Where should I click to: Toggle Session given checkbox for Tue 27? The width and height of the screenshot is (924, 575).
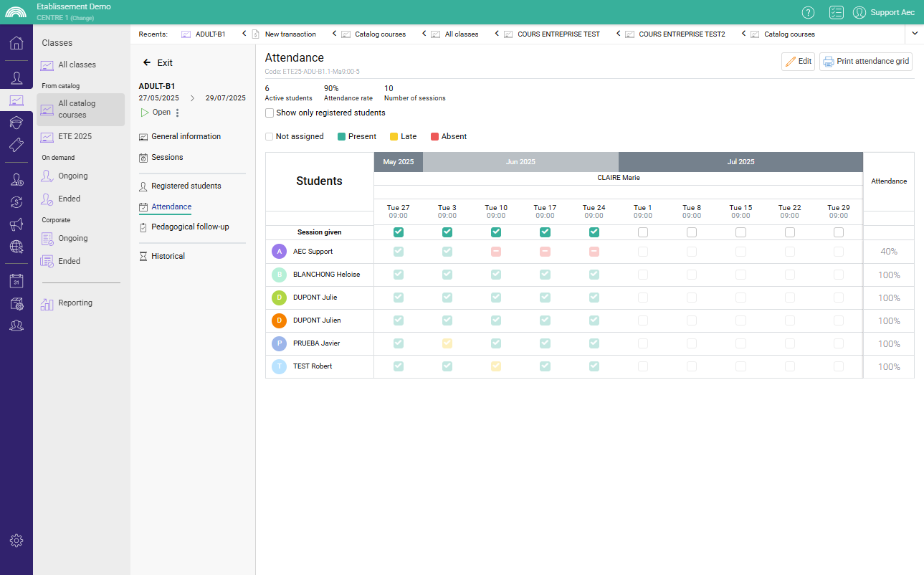click(x=399, y=232)
